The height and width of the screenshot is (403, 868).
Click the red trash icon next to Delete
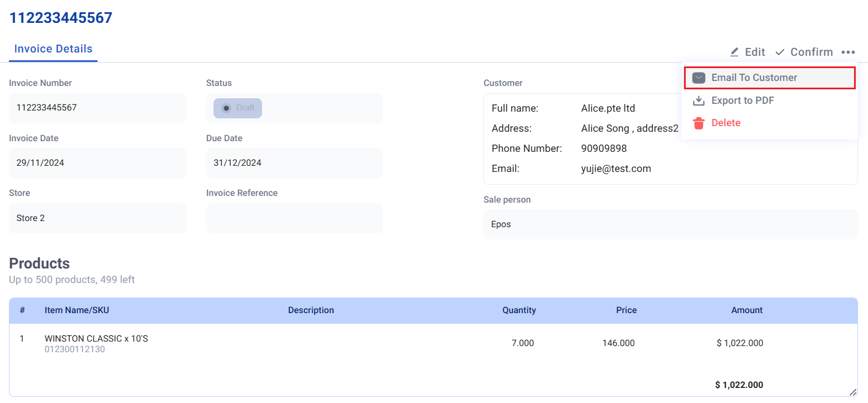point(699,123)
